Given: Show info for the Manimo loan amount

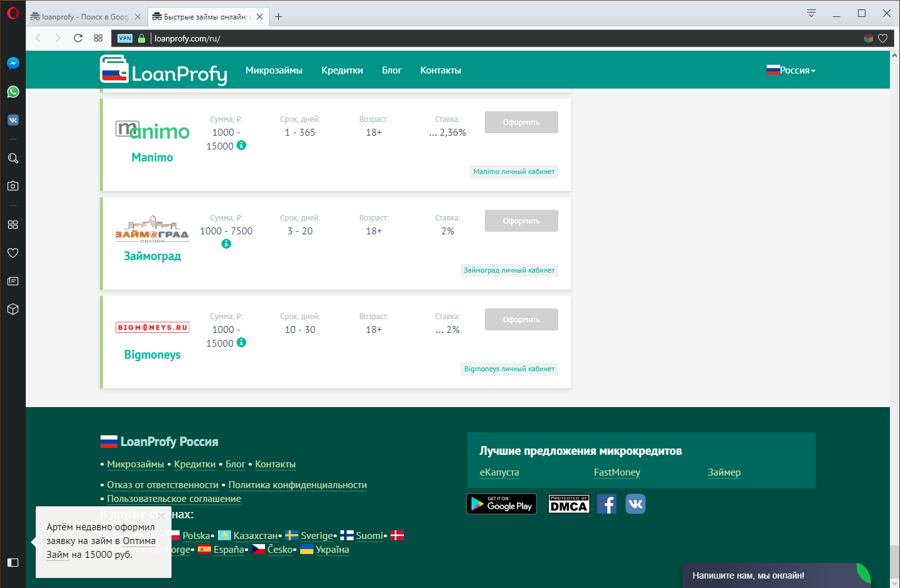Looking at the screenshot, I should [x=241, y=145].
